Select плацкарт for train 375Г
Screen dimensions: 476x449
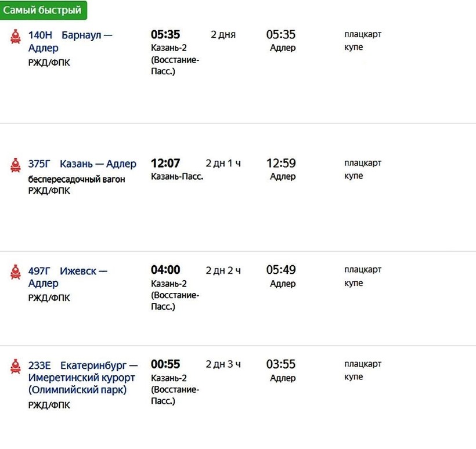362,163
